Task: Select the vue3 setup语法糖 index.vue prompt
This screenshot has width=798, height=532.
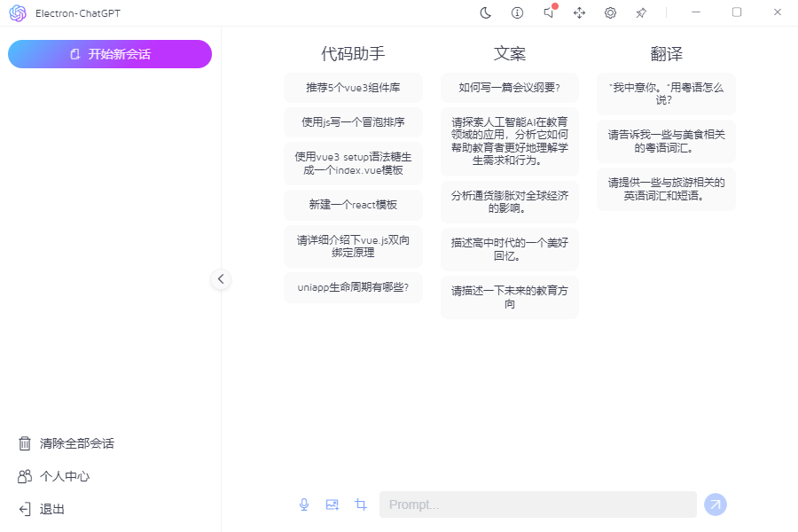Action: click(353, 163)
